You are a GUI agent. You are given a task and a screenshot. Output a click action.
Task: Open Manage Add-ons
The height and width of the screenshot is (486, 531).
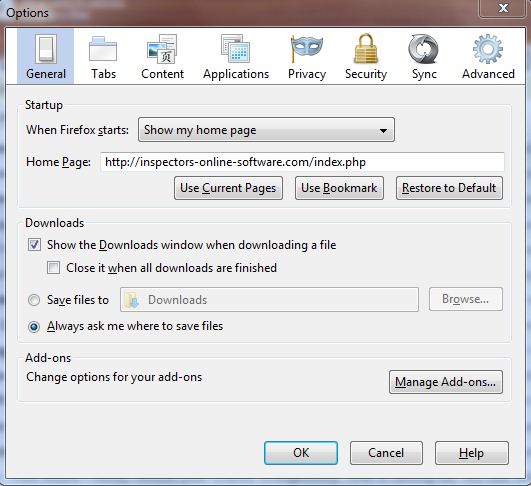coord(446,382)
